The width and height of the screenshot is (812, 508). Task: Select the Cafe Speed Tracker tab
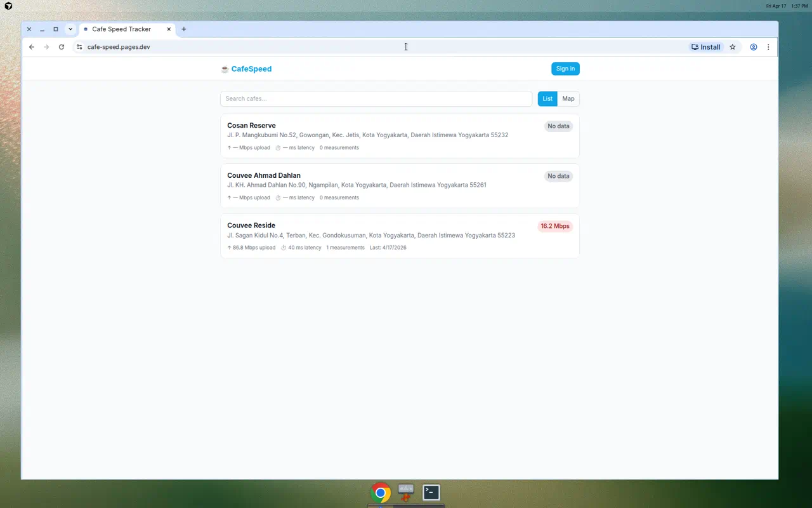point(121,29)
